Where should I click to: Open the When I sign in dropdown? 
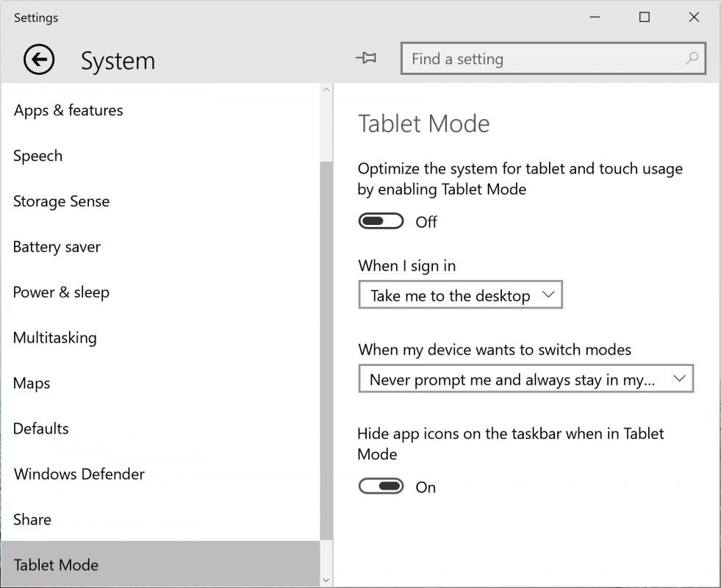(x=460, y=295)
